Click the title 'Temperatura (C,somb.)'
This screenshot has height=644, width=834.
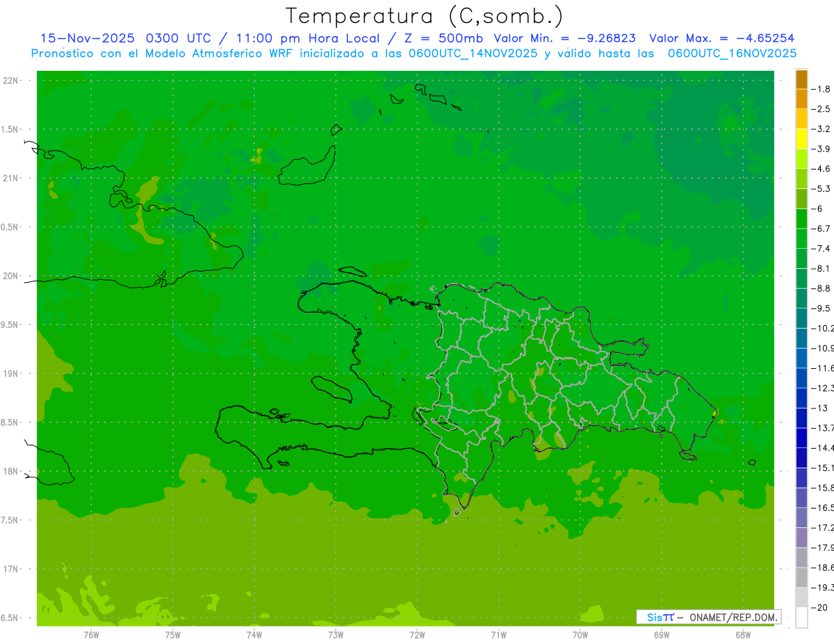click(x=425, y=15)
